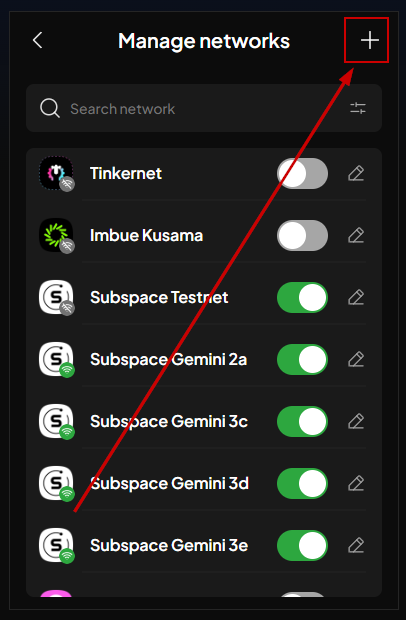Disable Subspace Gemini 3c network

pos(302,422)
